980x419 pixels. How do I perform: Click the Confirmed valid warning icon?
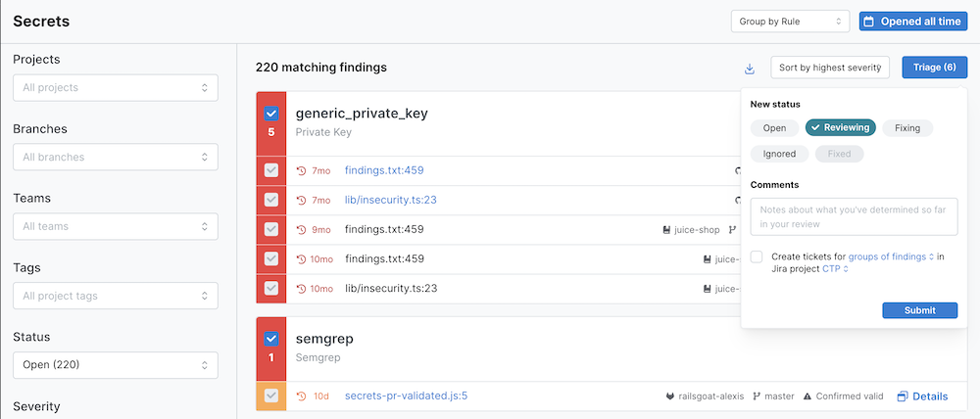pos(808,396)
